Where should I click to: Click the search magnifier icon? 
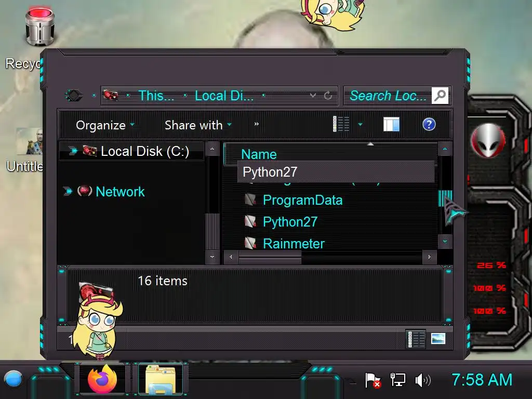point(440,96)
